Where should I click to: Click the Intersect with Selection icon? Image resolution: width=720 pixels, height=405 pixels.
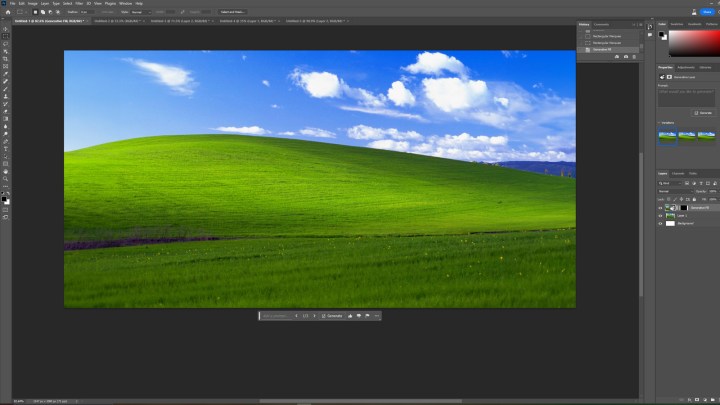[x=57, y=12]
